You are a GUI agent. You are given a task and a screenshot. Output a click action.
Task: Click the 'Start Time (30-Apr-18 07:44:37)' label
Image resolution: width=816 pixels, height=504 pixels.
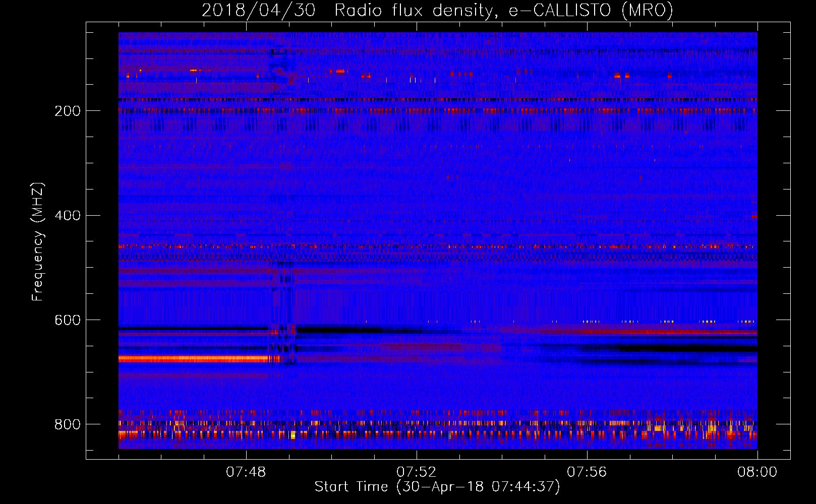[x=437, y=487]
